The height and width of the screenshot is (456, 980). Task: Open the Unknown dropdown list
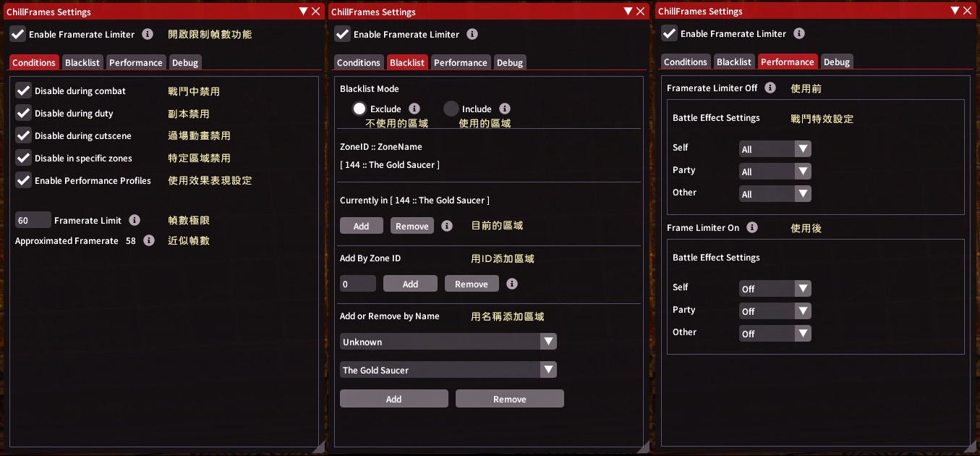(x=448, y=342)
